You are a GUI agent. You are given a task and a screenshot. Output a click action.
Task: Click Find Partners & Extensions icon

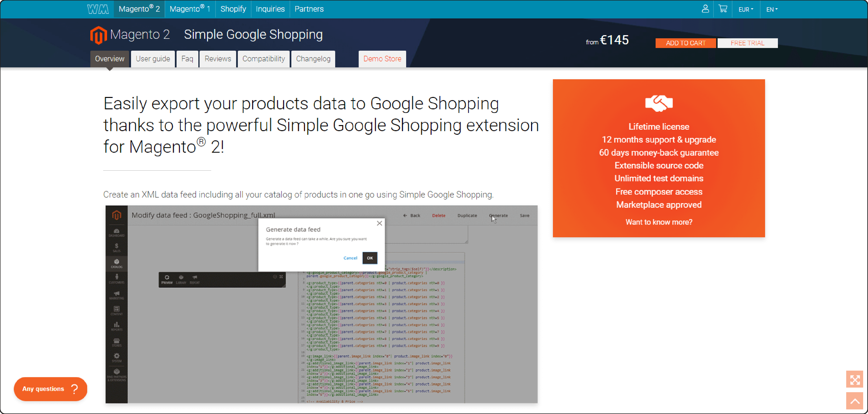[116, 375]
